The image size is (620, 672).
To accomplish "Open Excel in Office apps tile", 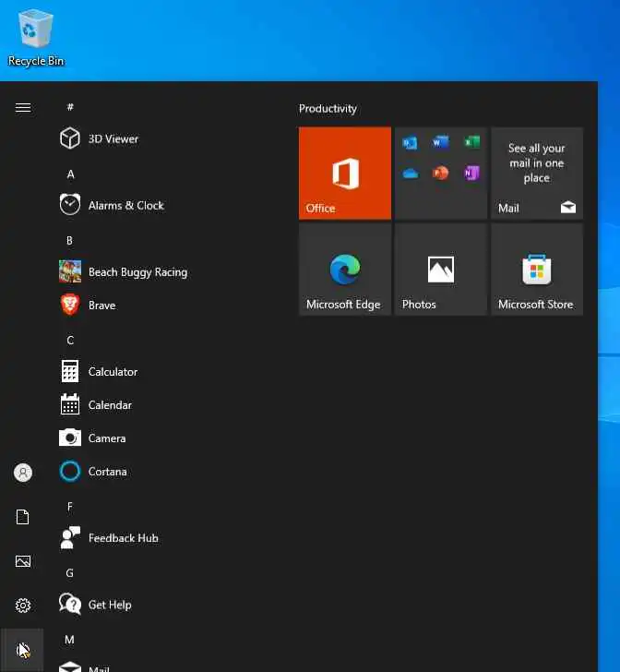I will click(471, 142).
